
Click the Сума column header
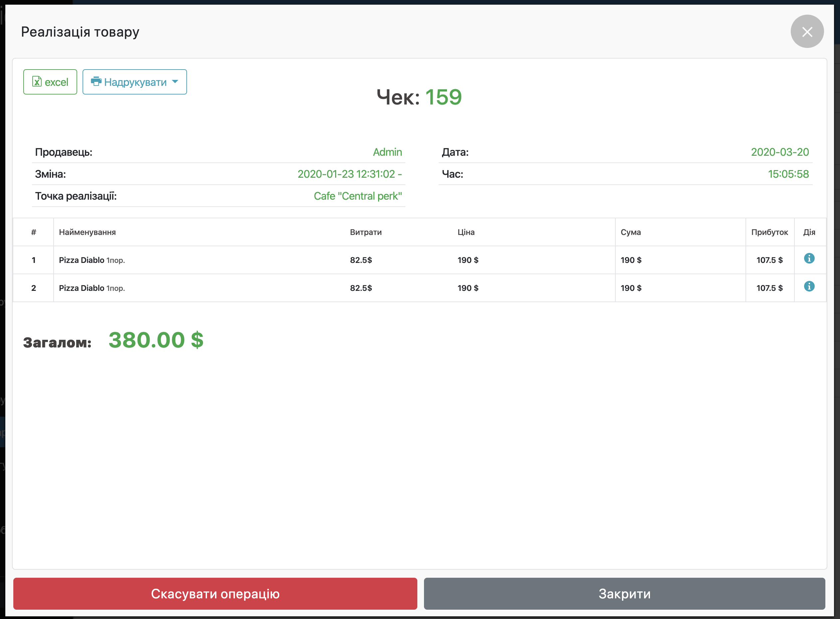[631, 232]
